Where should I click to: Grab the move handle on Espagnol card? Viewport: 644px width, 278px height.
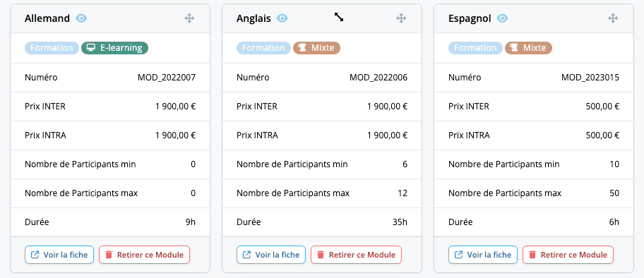[x=613, y=18]
